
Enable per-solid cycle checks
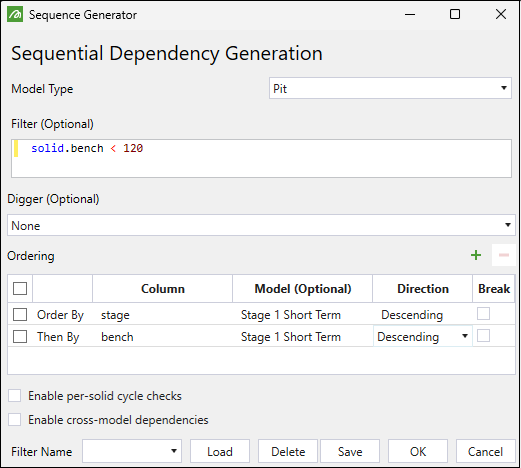coord(15,396)
